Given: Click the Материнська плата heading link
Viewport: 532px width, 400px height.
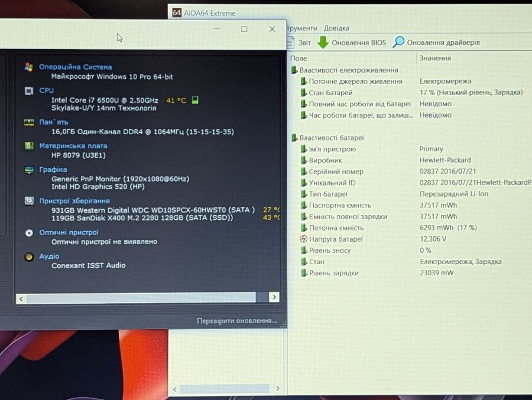Looking at the screenshot, I should 73,146.
